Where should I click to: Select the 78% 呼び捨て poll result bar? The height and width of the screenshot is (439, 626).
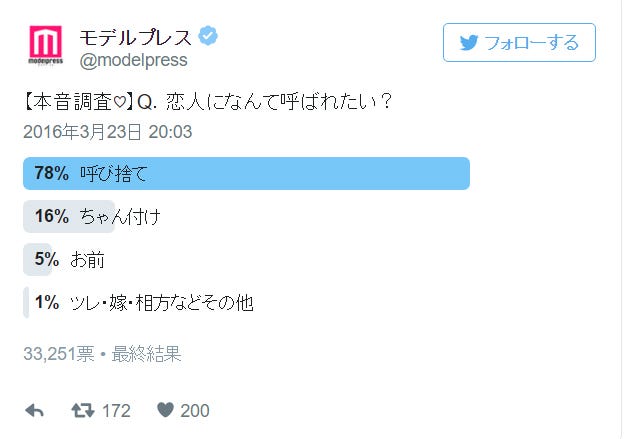click(246, 173)
